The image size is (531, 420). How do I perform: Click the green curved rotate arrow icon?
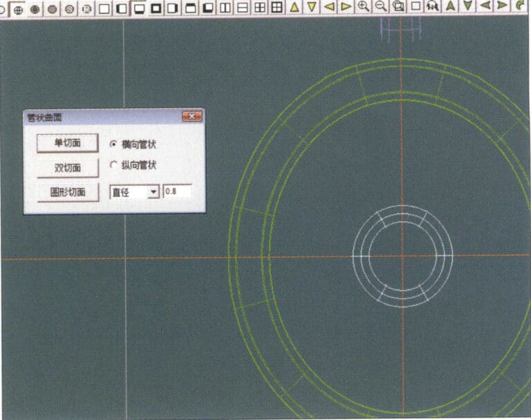pos(520,5)
